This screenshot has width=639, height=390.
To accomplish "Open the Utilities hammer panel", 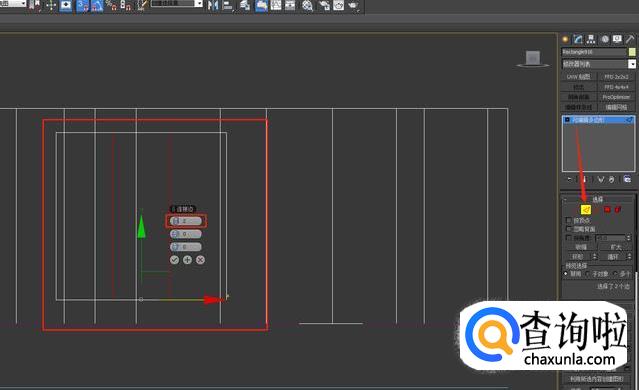I will click(630, 39).
